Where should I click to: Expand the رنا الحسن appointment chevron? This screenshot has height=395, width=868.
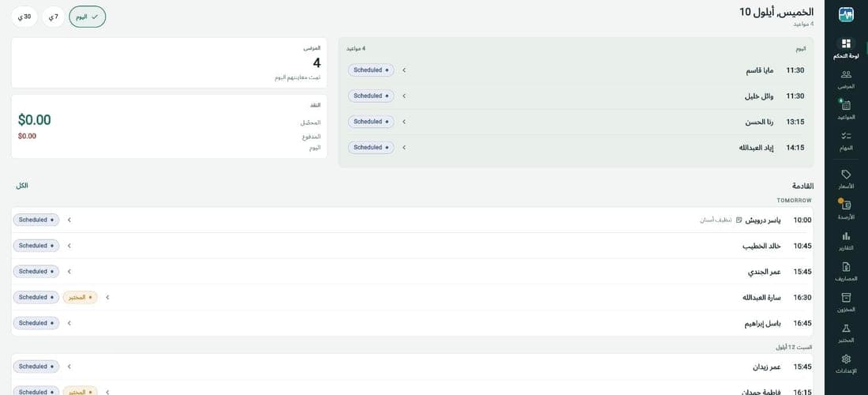pyautogui.click(x=404, y=122)
